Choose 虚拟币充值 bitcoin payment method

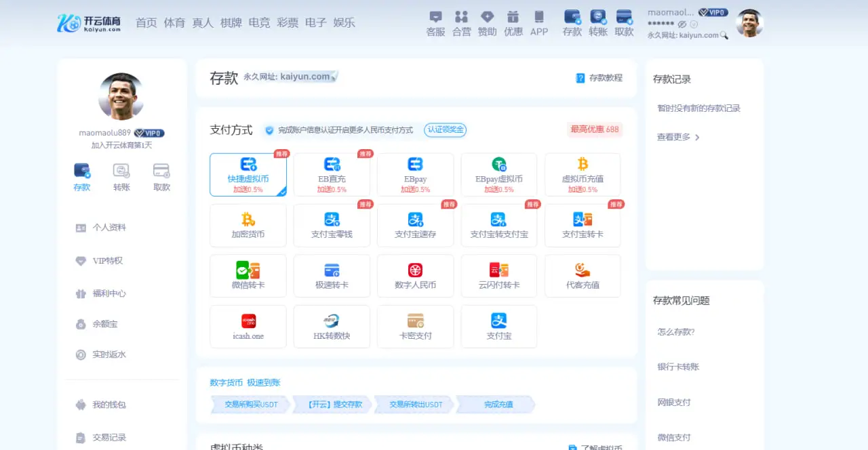click(583, 175)
